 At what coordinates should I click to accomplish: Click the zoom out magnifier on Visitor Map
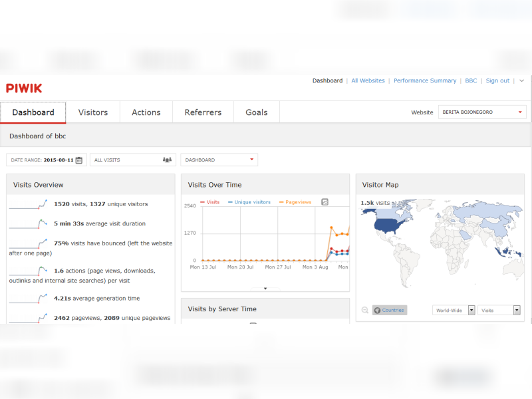click(x=365, y=310)
